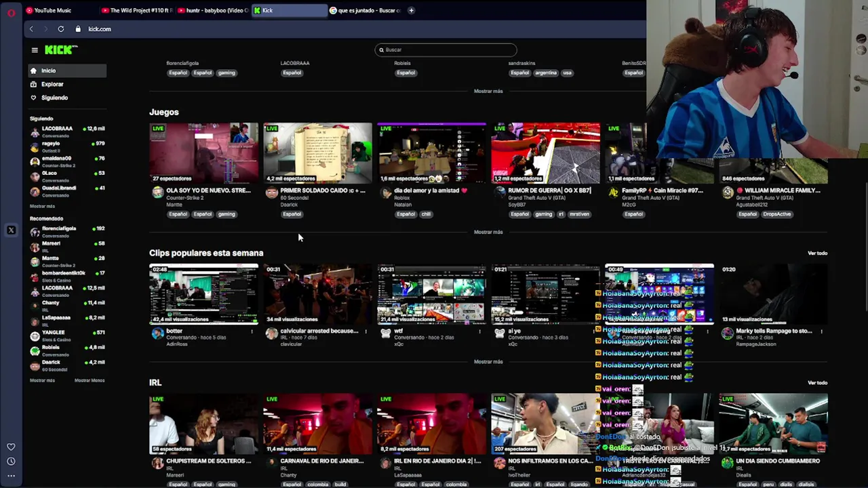Open LACOBRAAA with 12,6 mil viewers in Siguiendo
Image resolution: width=868 pixels, height=488 pixels.
(x=67, y=131)
